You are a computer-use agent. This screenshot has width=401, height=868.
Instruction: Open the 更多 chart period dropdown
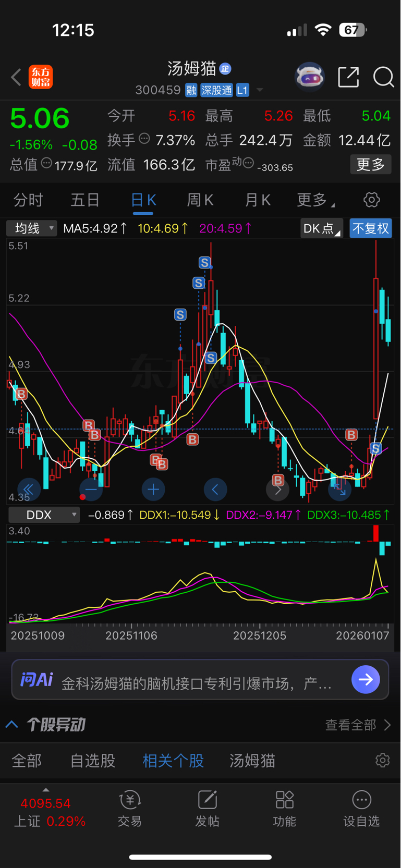point(315,200)
